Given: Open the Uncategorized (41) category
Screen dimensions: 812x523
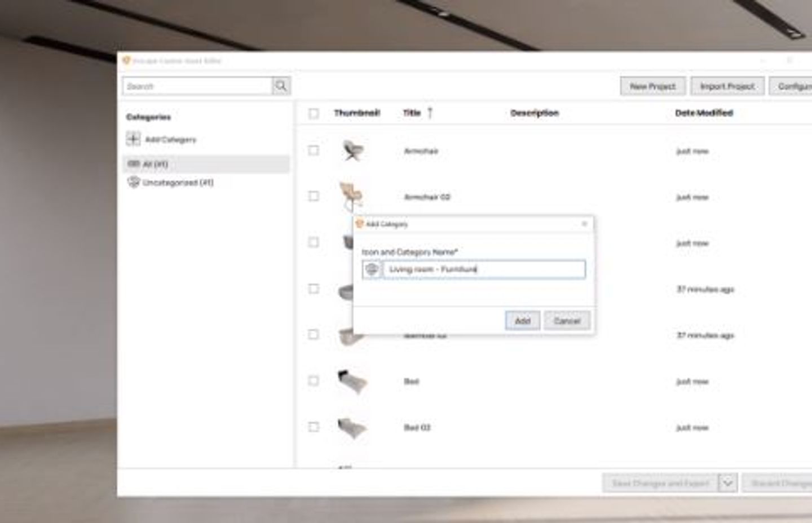Looking at the screenshot, I should point(175,183).
